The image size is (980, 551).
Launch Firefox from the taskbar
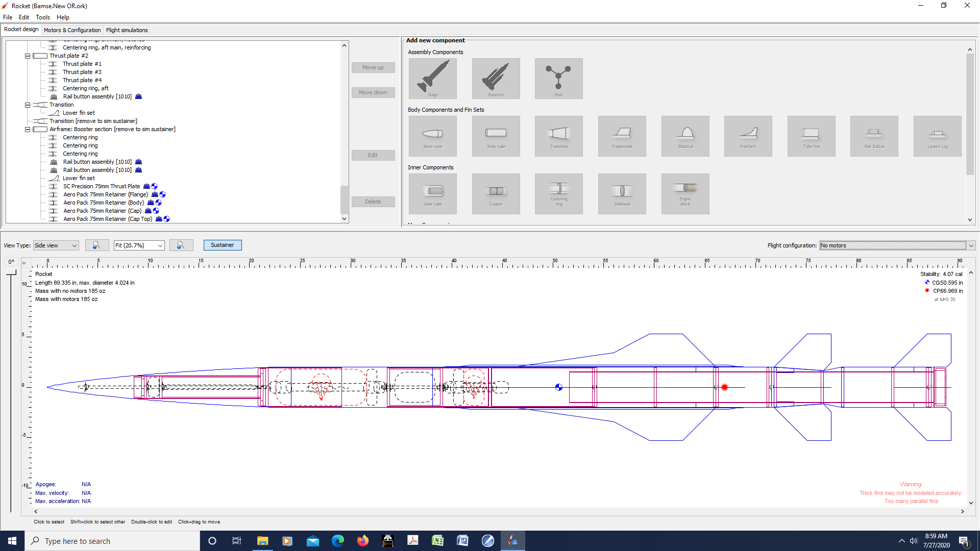click(x=363, y=540)
